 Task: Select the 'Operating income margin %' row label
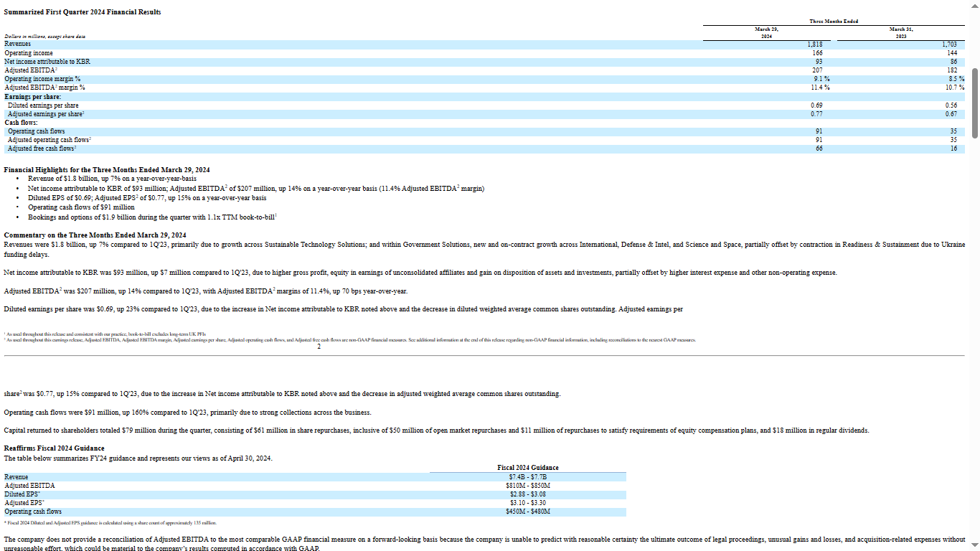(42, 79)
